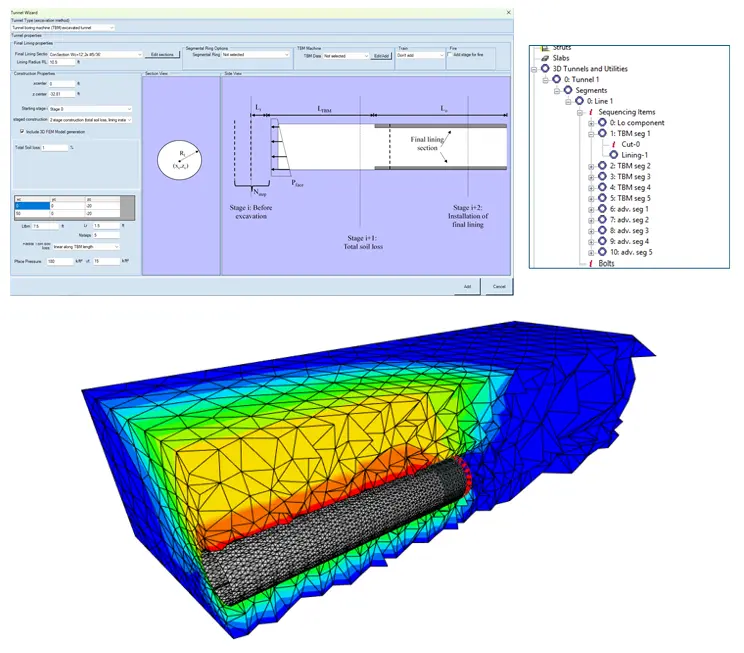Select the 5: TBM seg 5 tree label
Viewport: 744px width, 653px height.
pyautogui.click(x=630, y=198)
